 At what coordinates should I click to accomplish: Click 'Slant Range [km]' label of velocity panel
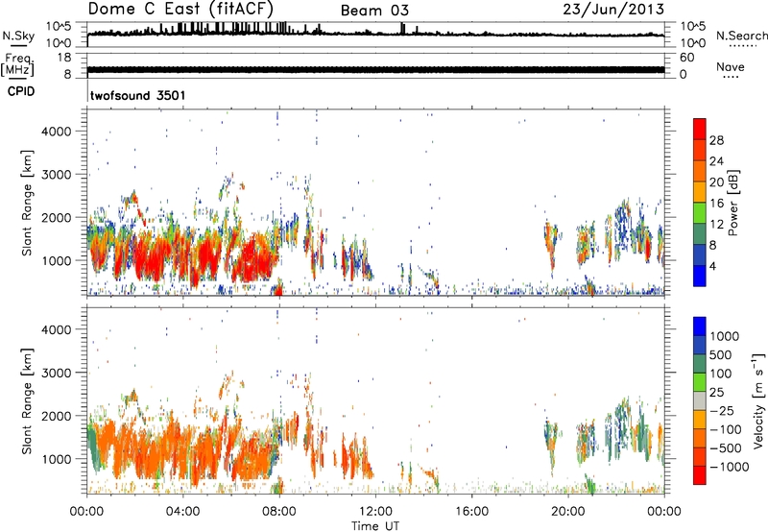[27, 401]
